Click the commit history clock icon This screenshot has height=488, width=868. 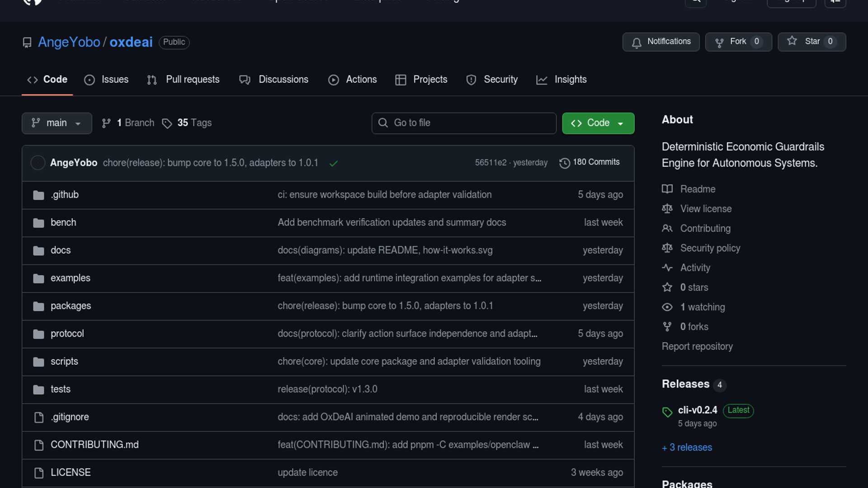pyautogui.click(x=564, y=163)
